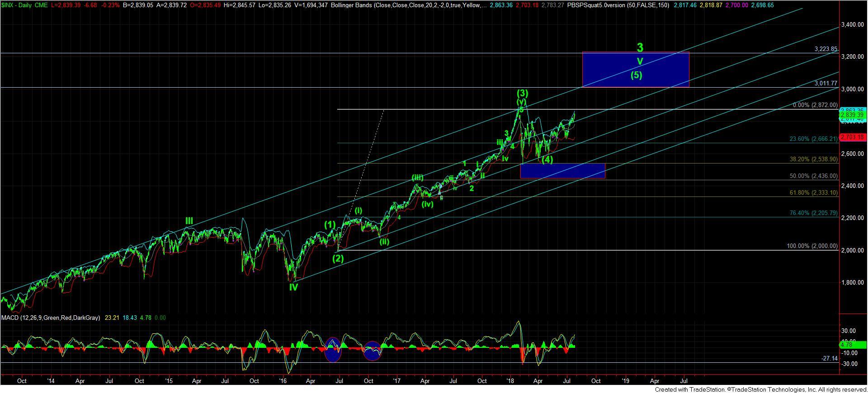
Task: Select the MACD (12,26,9) indicator label
Action: (x=51, y=318)
